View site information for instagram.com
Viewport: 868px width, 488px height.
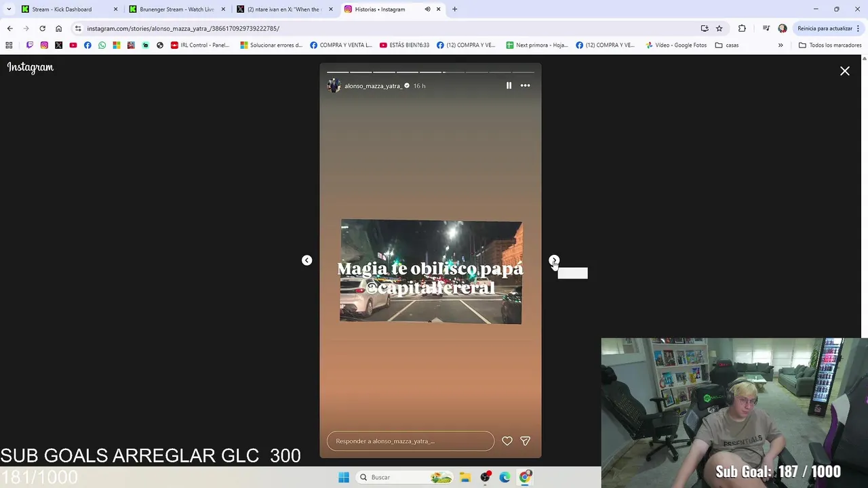[78, 28]
